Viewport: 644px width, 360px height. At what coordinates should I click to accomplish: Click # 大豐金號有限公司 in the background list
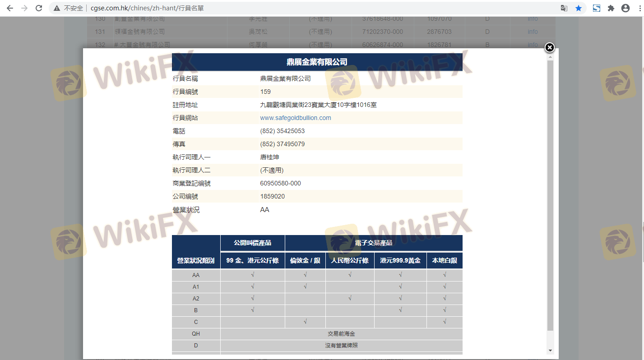[x=142, y=45]
